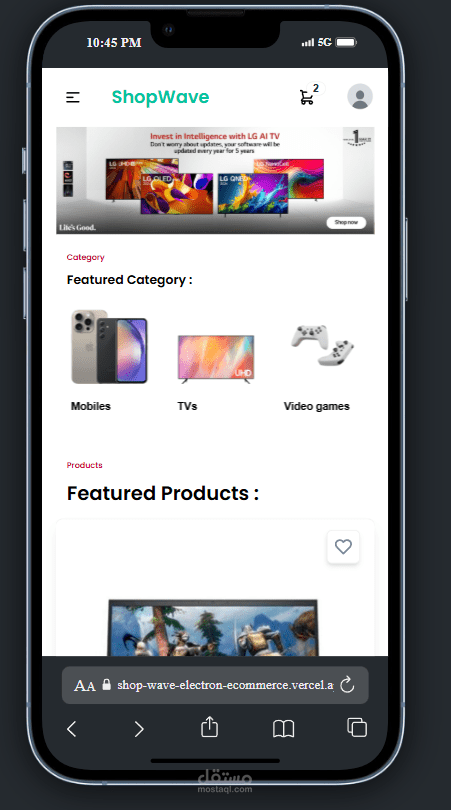The image size is (451, 810).
Task: Select the Video games category image
Action: (x=323, y=345)
